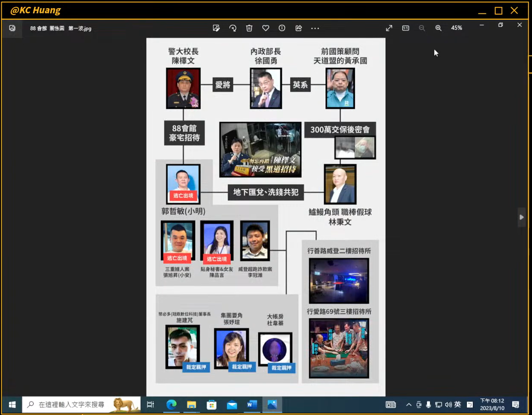Open the Edit image tool
This screenshot has width=532, height=415.
(216, 28)
